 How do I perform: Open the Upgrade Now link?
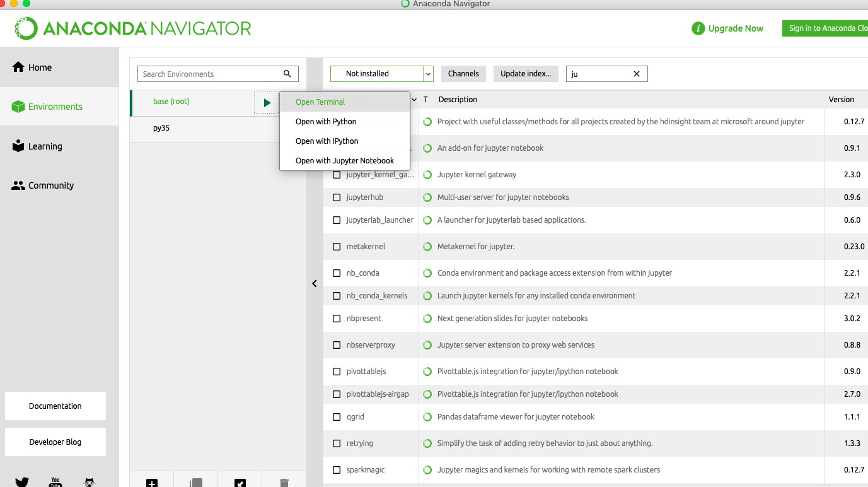coord(736,28)
